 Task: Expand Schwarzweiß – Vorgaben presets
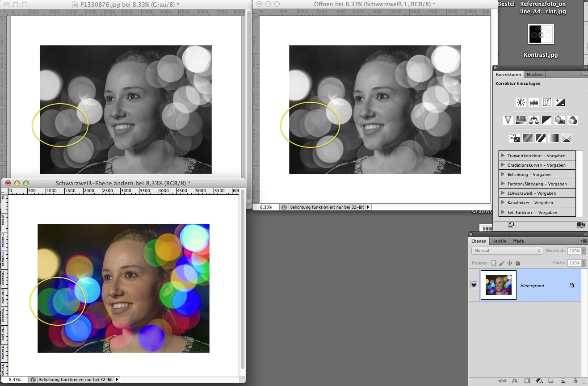pyautogui.click(x=503, y=193)
